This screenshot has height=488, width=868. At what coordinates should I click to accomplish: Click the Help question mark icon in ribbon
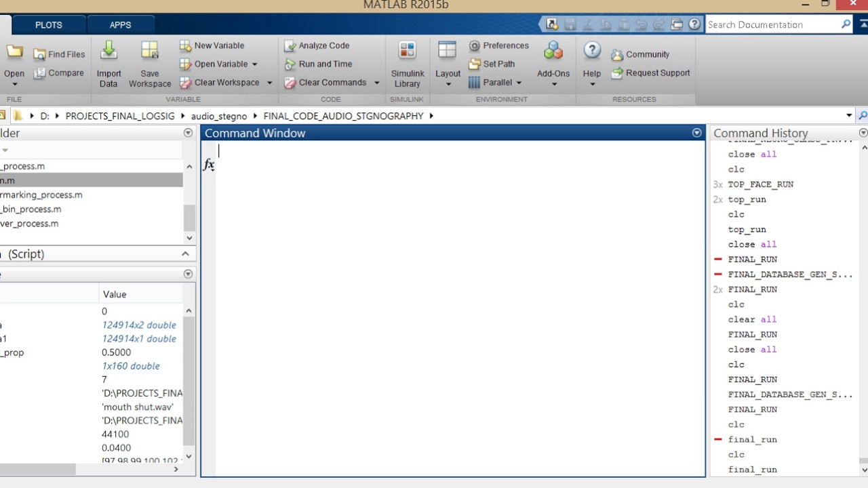592,50
